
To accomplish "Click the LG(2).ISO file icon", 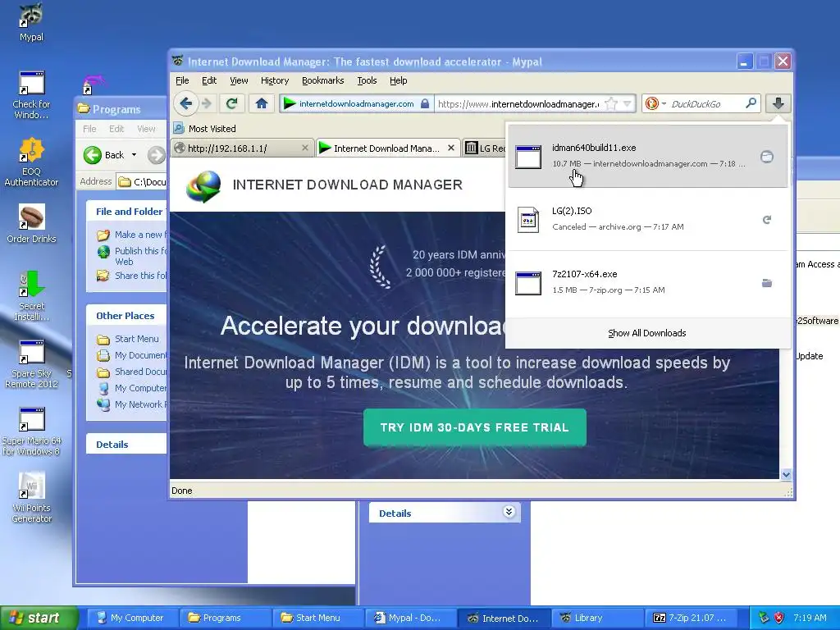I will coord(528,220).
